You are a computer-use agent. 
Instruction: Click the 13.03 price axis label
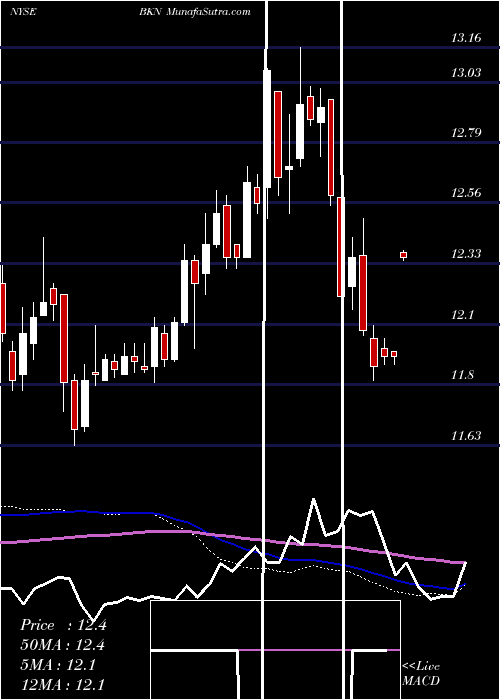(x=466, y=72)
